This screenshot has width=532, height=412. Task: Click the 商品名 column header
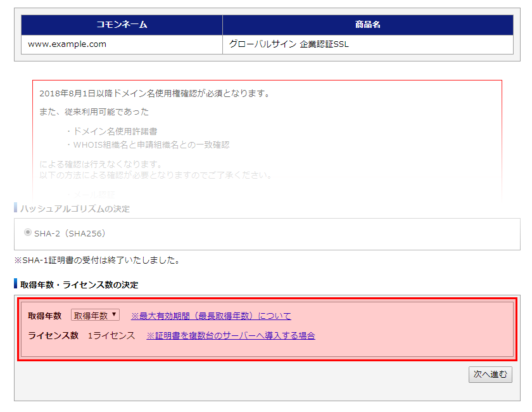click(368, 25)
